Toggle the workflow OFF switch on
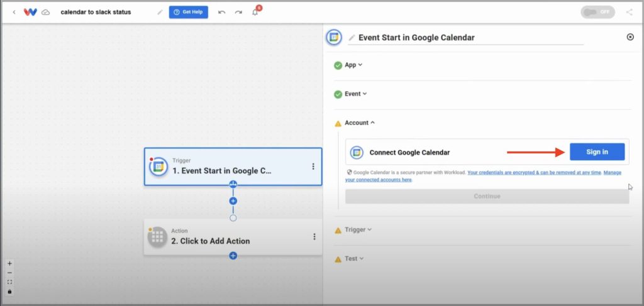Image resolution: width=644 pixels, height=306 pixels. [597, 13]
